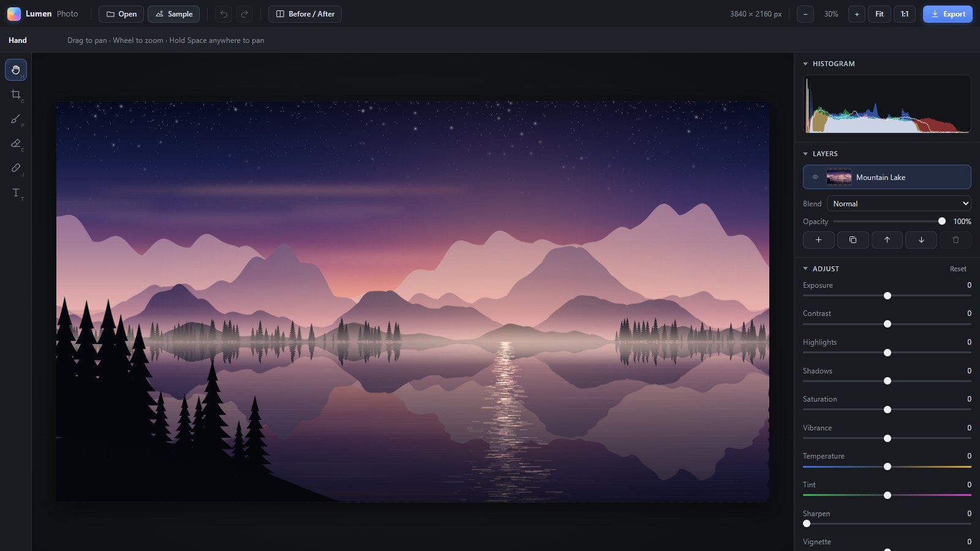Image resolution: width=980 pixels, height=551 pixels.
Task: Select the Crop tool
Action: 16,94
